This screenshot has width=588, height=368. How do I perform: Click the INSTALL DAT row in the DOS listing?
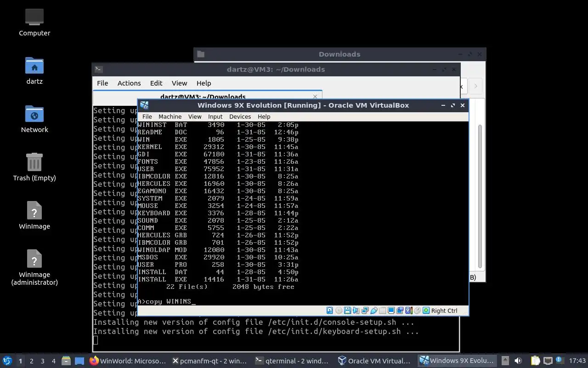(x=218, y=272)
